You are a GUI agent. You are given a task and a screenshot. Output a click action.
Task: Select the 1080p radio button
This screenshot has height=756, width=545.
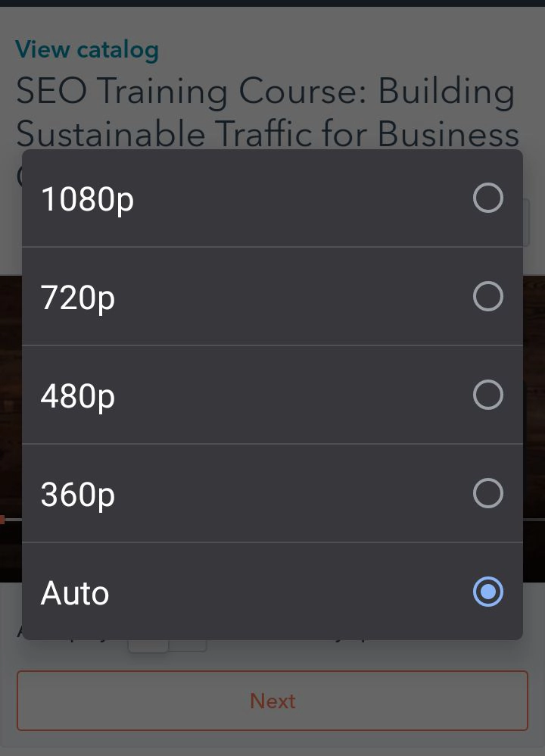(x=487, y=198)
